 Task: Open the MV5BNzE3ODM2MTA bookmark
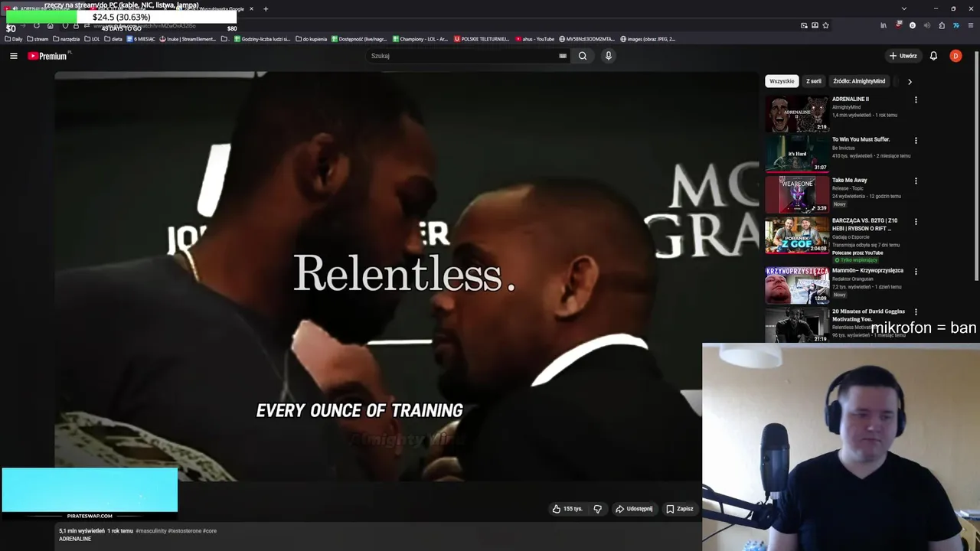pyautogui.click(x=587, y=39)
